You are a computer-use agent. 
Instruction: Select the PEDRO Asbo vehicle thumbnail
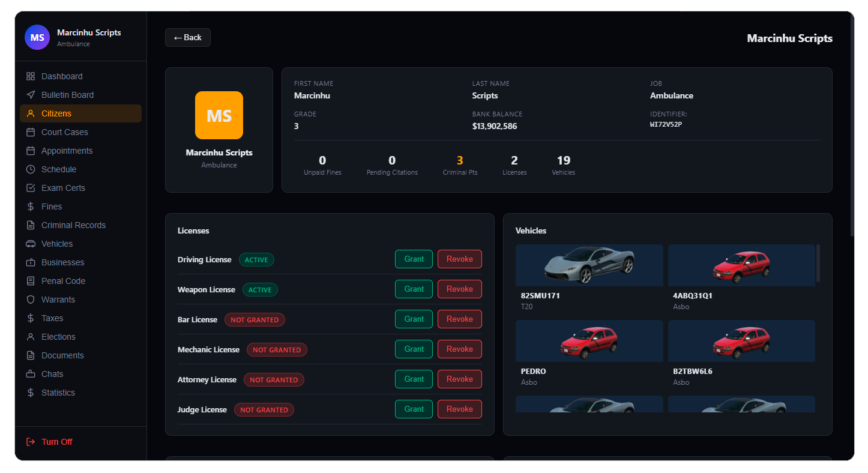(x=589, y=341)
